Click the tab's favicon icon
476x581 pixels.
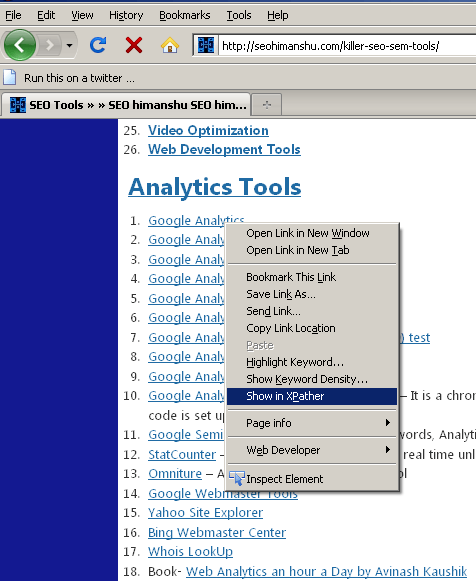[x=18, y=105]
